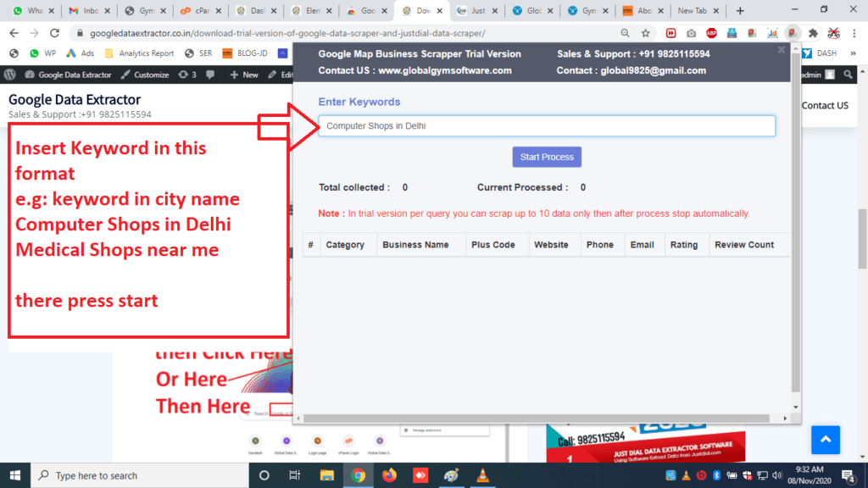This screenshot has width=868, height=488.
Task: Open the Analytics Report bookmark folder
Action: pyautogui.click(x=139, y=53)
